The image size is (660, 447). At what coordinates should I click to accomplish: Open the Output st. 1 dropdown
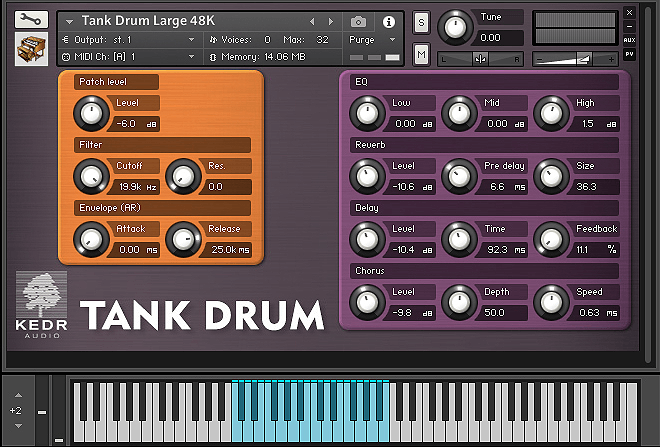(x=130, y=40)
